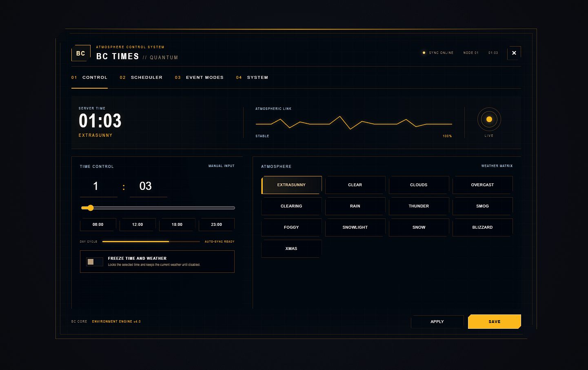Screen dimensions: 588x370
Task: Select Smog weather
Action: (482, 206)
